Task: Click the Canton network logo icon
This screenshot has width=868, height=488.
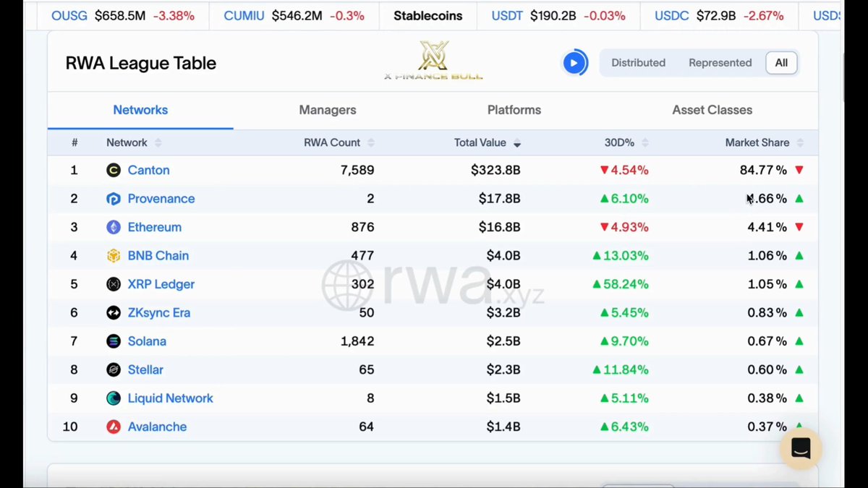Action: pyautogui.click(x=114, y=171)
